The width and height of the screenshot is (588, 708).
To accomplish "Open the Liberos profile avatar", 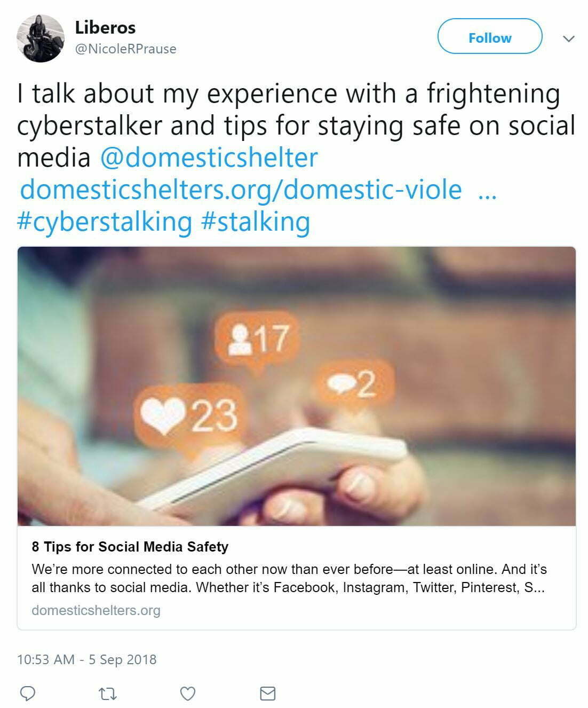I will (x=41, y=38).
